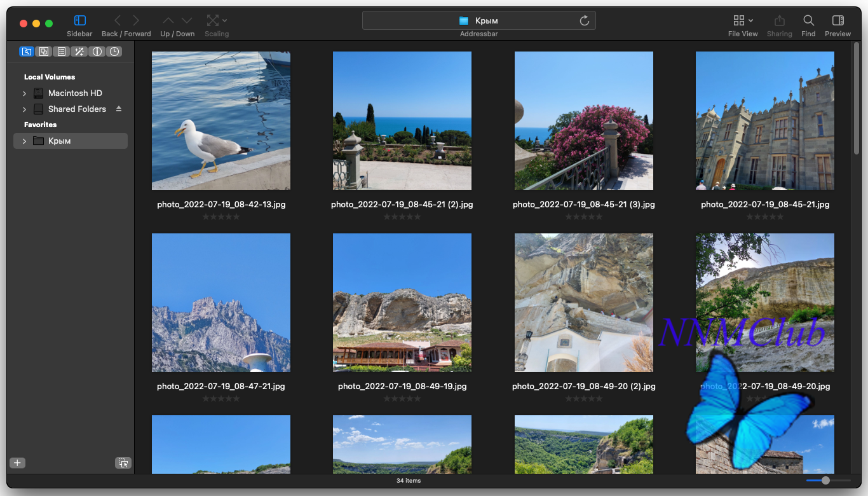Click the Favorites section header
The image size is (868, 496).
click(x=40, y=125)
